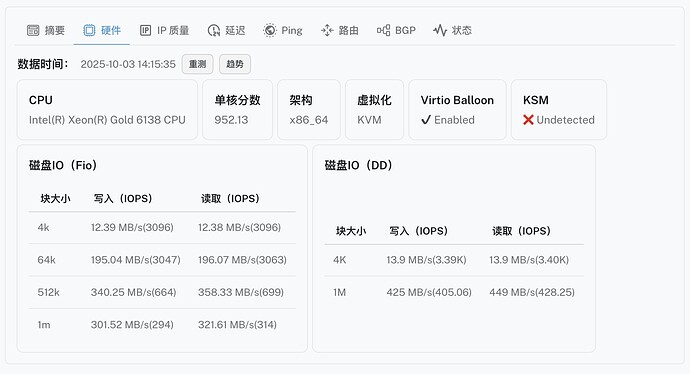This screenshot has height=374, width=690.
Task: Click the 数据时间 label
Action: [x=43, y=64]
